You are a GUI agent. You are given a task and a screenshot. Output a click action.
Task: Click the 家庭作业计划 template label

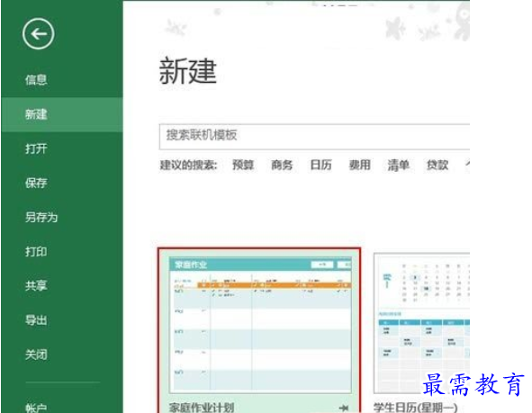(202, 408)
